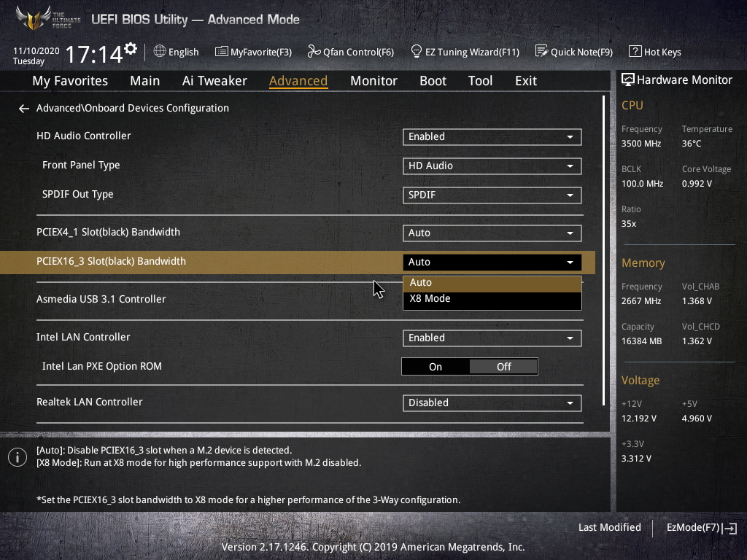Click the 12.192 V voltage reading
The image size is (747, 560).
[x=638, y=418]
